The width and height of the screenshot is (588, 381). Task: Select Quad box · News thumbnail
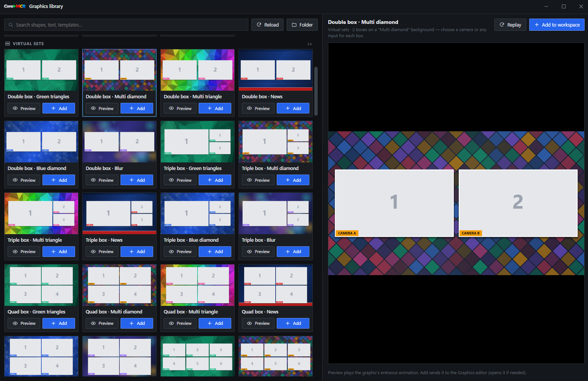[276, 285]
